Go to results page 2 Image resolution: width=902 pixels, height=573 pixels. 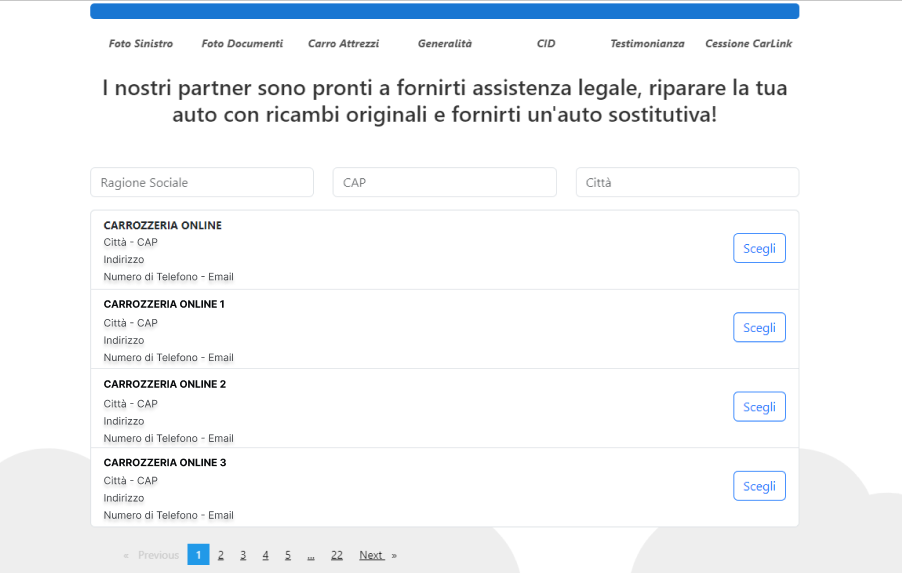pos(221,555)
